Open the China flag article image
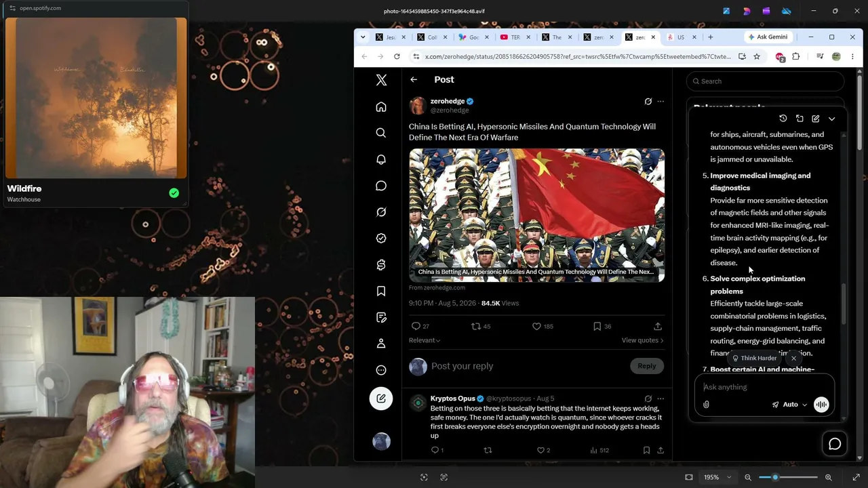Screen dimensions: 868x488 click(x=536, y=215)
